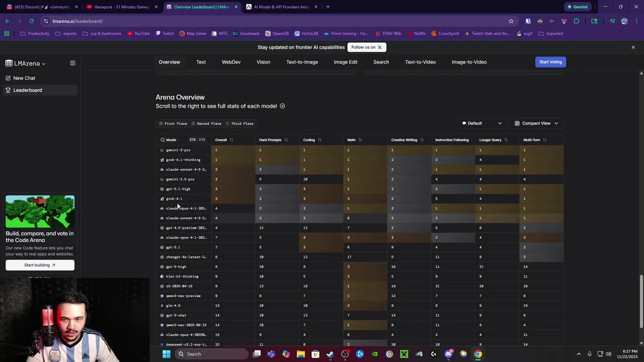Click the grok-4.1-thinking model row name

tap(183, 160)
